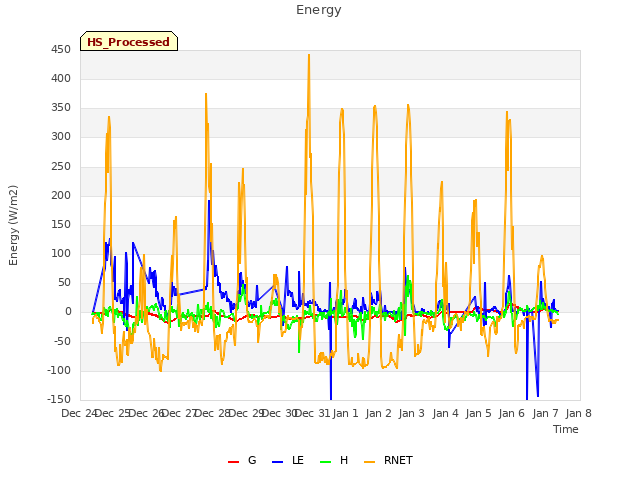
Task: Click the blue LE legend swatch
Action: tap(277, 462)
